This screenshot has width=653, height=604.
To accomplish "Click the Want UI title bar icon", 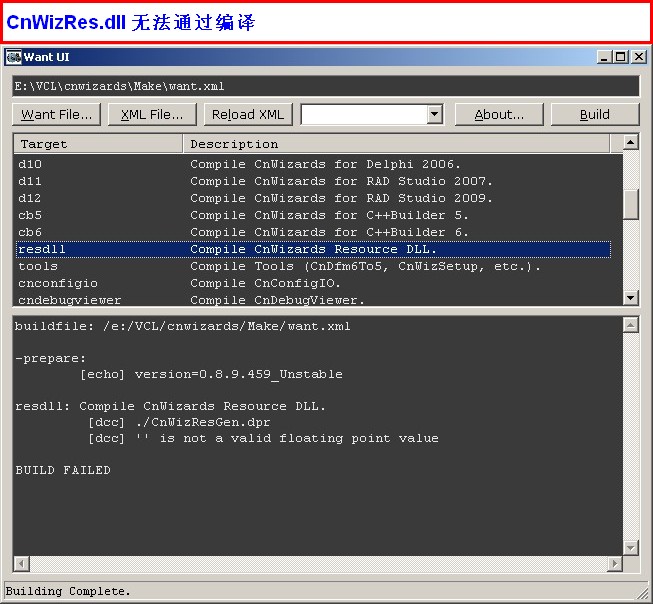I will coord(14,57).
